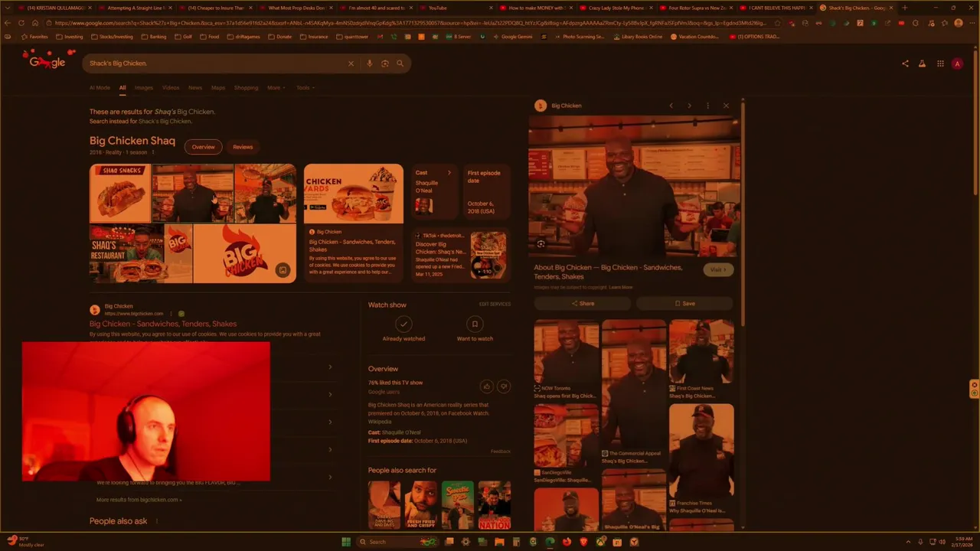Screen dimensions: 980x551
Task: Expand the More search filters dropdown
Action: click(276, 88)
